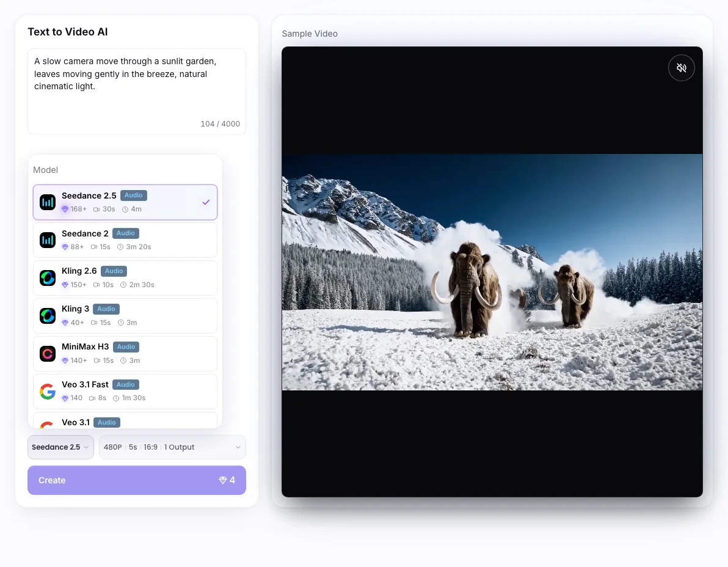Pick the MiniMax H3 model
The image size is (728, 567).
click(125, 353)
